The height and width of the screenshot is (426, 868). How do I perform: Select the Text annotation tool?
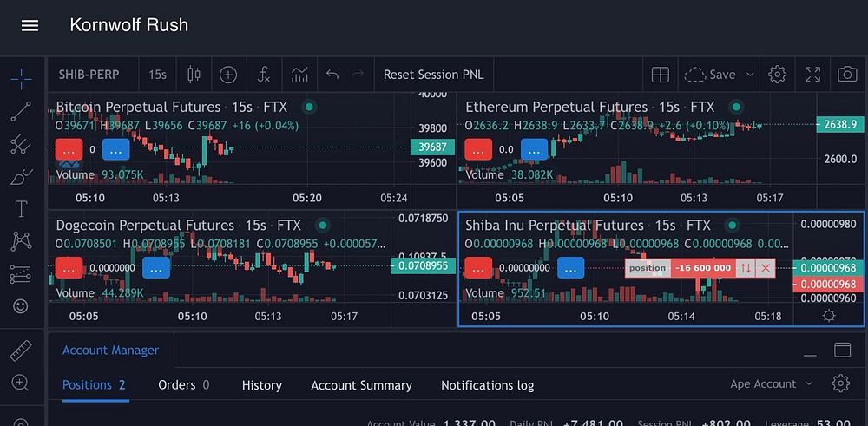tap(21, 209)
